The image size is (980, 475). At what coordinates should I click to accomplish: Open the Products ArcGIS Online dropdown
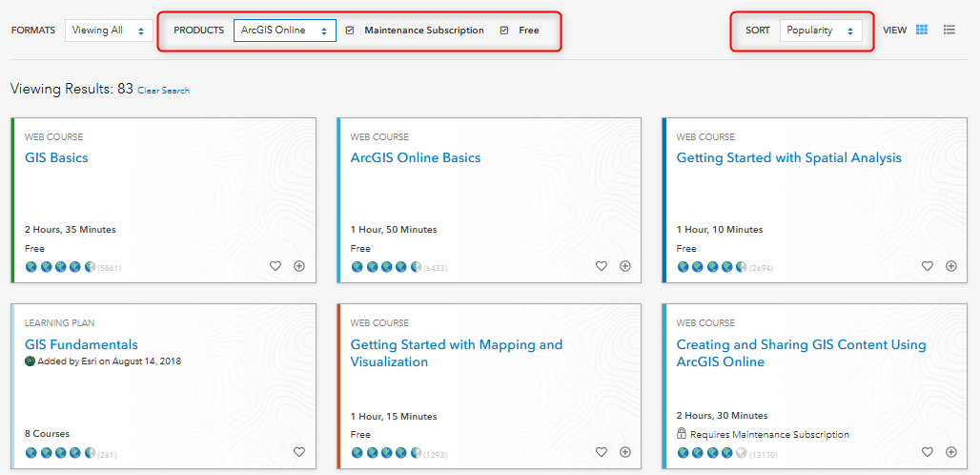click(285, 30)
